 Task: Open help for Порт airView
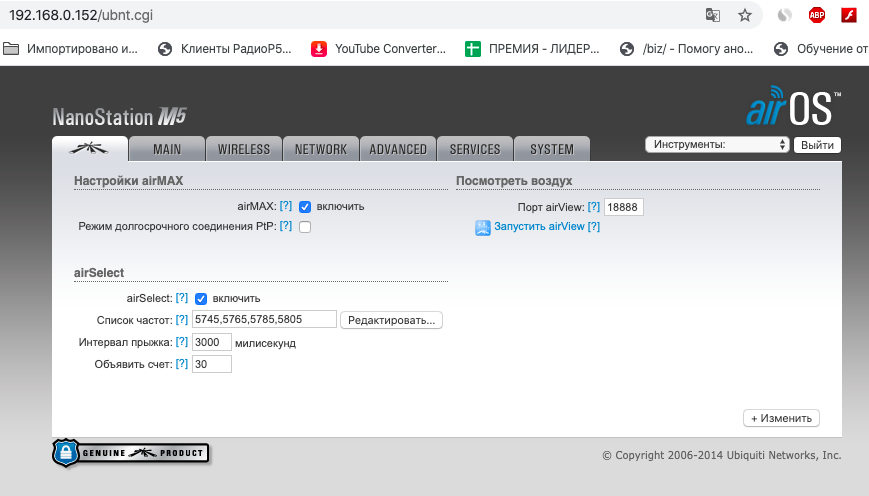tap(594, 207)
